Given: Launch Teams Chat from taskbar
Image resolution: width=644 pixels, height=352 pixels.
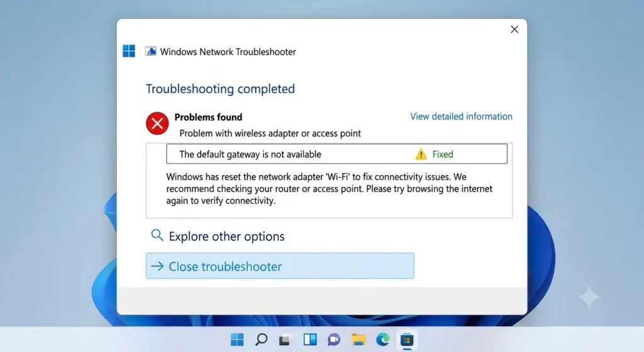Looking at the screenshot, I should point(334,339).
